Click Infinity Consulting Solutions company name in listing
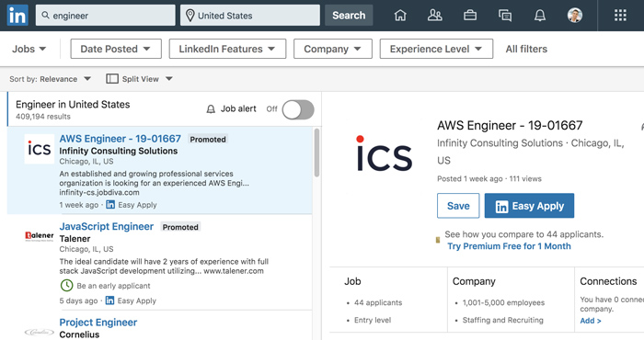The height and width of the screenshot is (340, 644). (119, 151)
